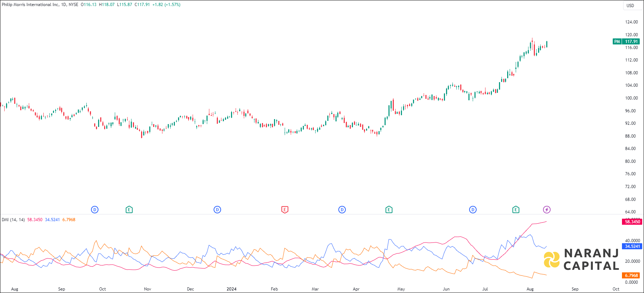Image resolution: width=644 pixels, height=293 pixels.
Task: Click the change value +1.82 (+1.57%)
Action: (166, 5)
